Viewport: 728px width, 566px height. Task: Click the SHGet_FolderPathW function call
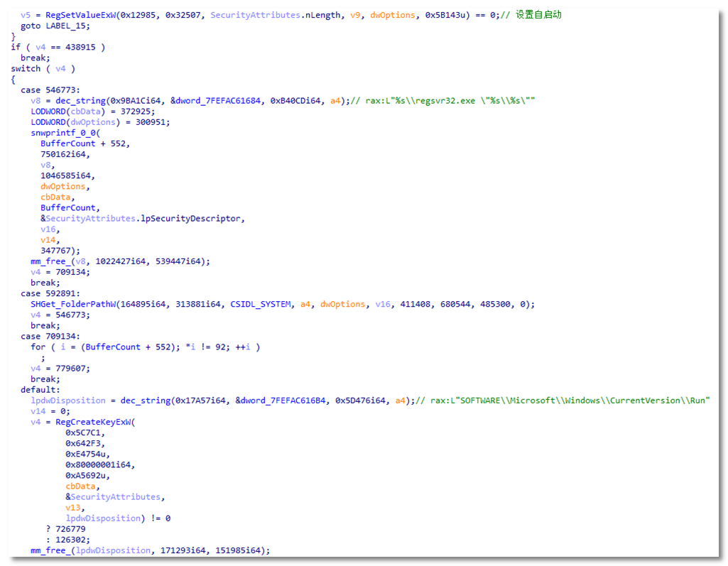tap(63, 304)
